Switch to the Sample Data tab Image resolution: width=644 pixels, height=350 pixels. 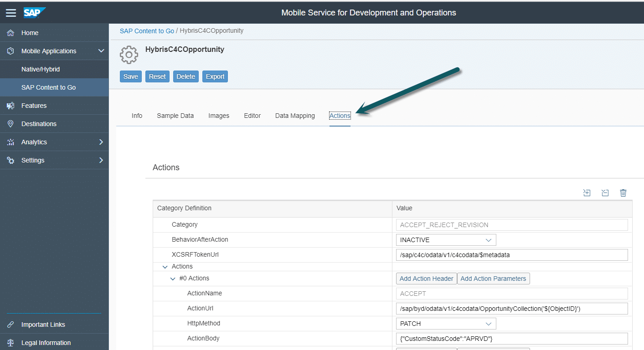(x=175, y=116)
